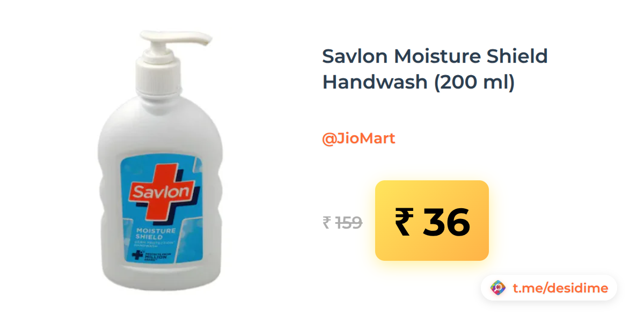The width and height of the screenshot is (644, 322).
Task: Click the blue product label on bottle
Action: [x=160, y=209]
